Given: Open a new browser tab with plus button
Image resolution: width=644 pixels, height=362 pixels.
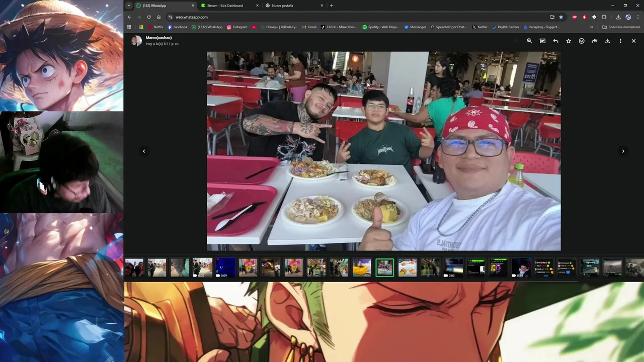Looking at the screenshot, I should [x=332, y=6].
